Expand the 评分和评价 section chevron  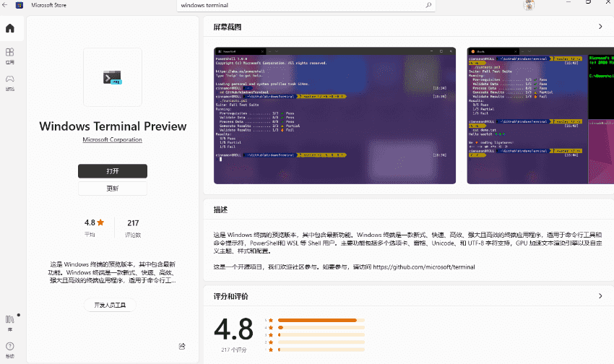(600, 296)
